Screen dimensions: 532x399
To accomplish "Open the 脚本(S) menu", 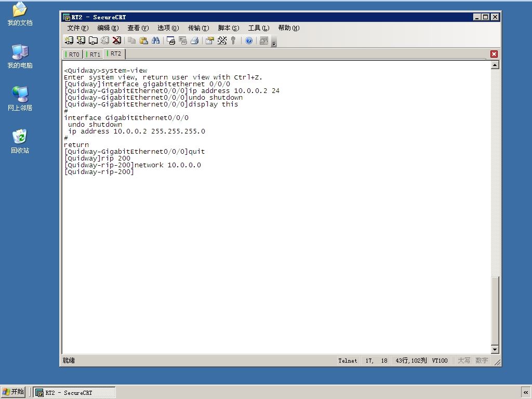I will [229, 28].
